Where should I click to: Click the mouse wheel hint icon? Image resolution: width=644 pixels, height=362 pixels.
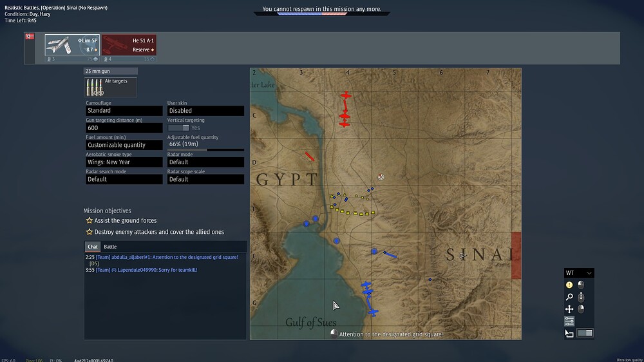[x=581, y=297]
